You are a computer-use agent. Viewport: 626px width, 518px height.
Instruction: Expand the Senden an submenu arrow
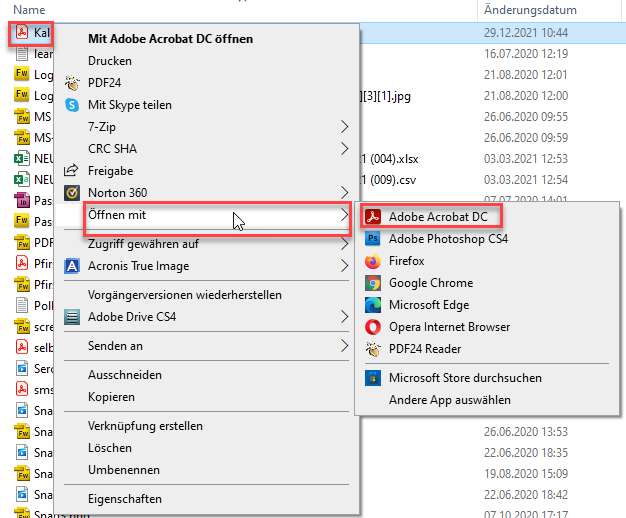[344, 346]
